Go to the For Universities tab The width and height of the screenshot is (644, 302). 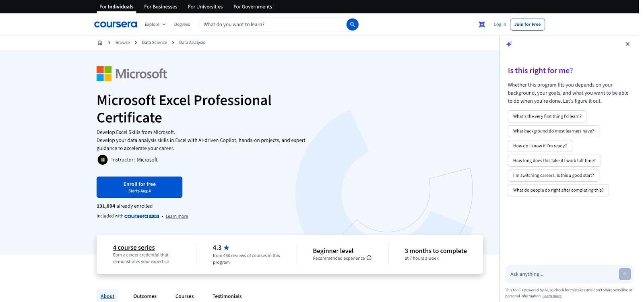tap(205, 7)
